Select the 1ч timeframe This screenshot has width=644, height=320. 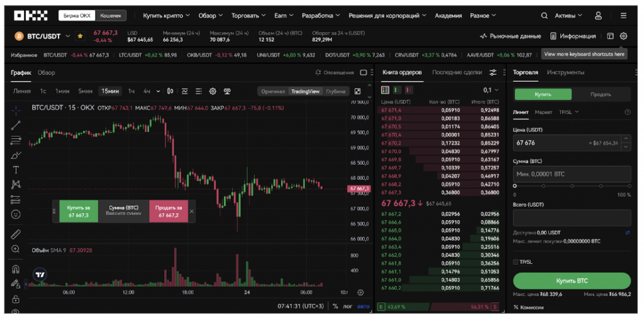coord(131,91)
